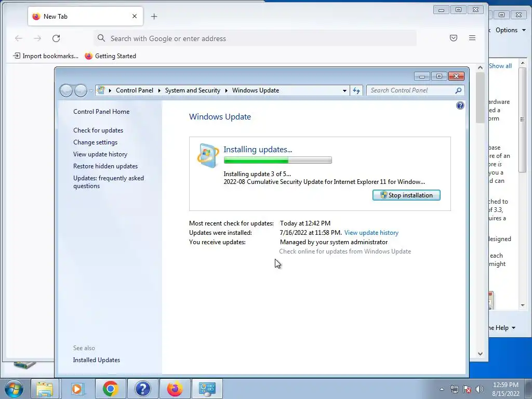Click View update history next to the install date

371,233
